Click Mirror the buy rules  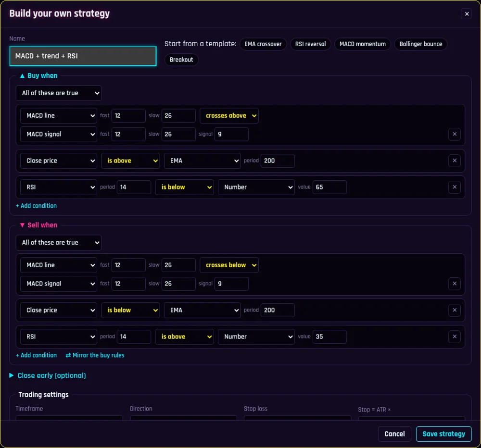tap(95, 355)
